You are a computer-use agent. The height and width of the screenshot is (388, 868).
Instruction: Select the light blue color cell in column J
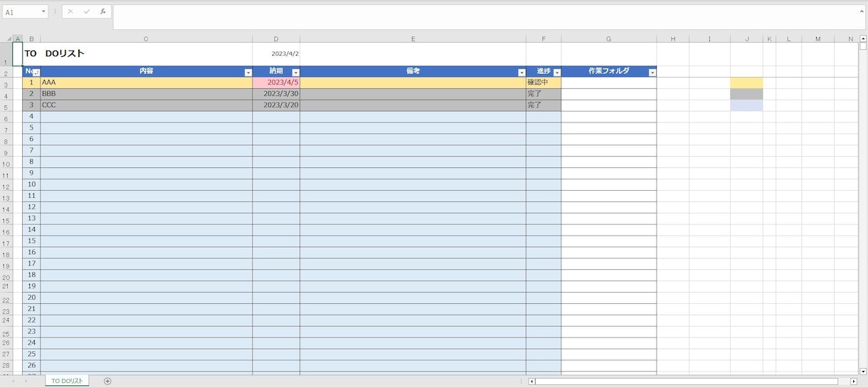tap(746, 105)
